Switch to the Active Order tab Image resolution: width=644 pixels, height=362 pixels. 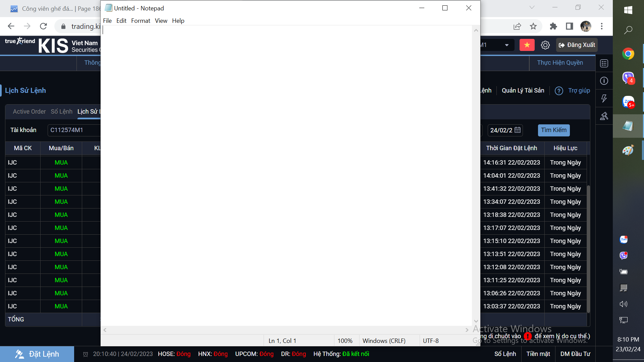29,112
